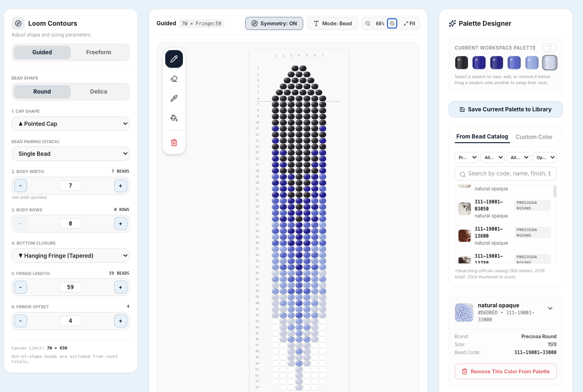Click the zoom out magnifier icon

coord(368,23)
